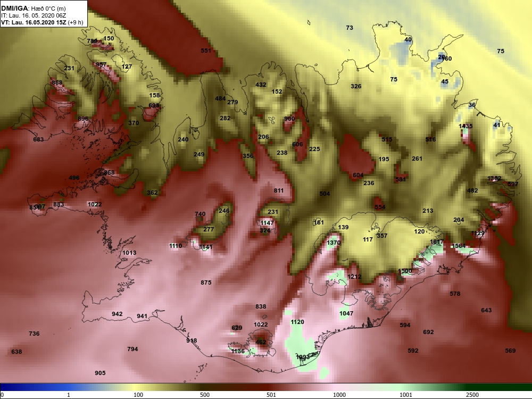Click the map value '900'
The width and height of the screenshot is (532, 399).
point(289,119)
